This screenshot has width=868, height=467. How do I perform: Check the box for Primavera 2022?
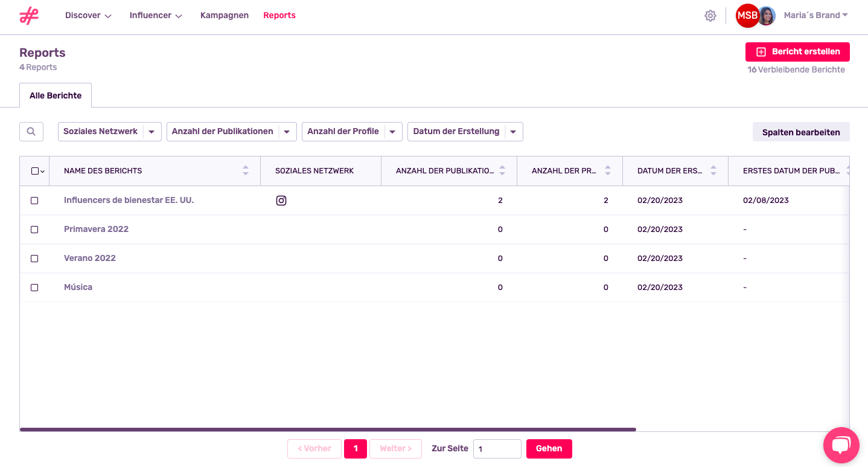point(34,230)
